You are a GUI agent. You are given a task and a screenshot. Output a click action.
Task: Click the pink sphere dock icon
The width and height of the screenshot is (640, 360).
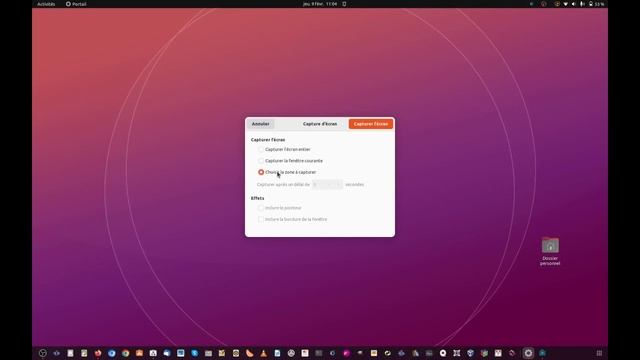[x=346, y=353]
